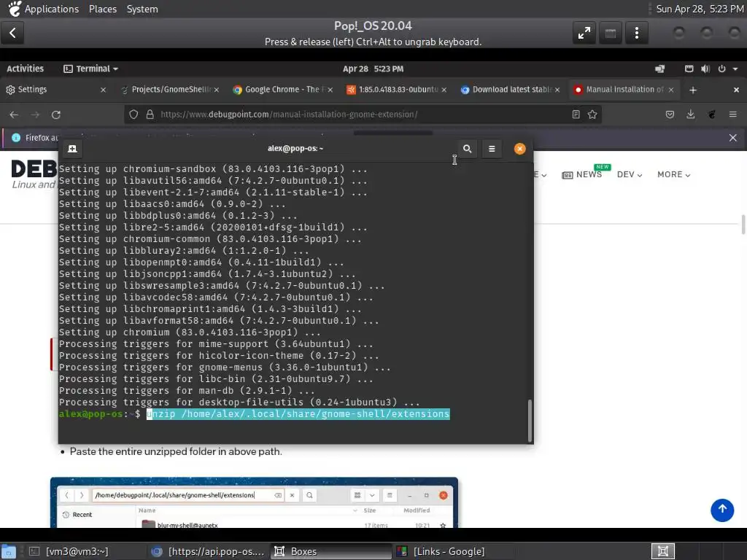Save page to Pocket icon
747x560 pixels.
(670, 114)
